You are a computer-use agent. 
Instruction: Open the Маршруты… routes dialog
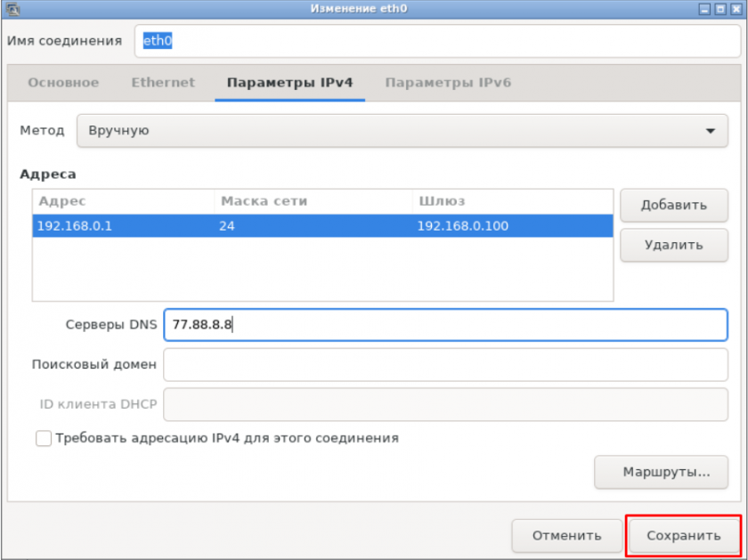661,472
